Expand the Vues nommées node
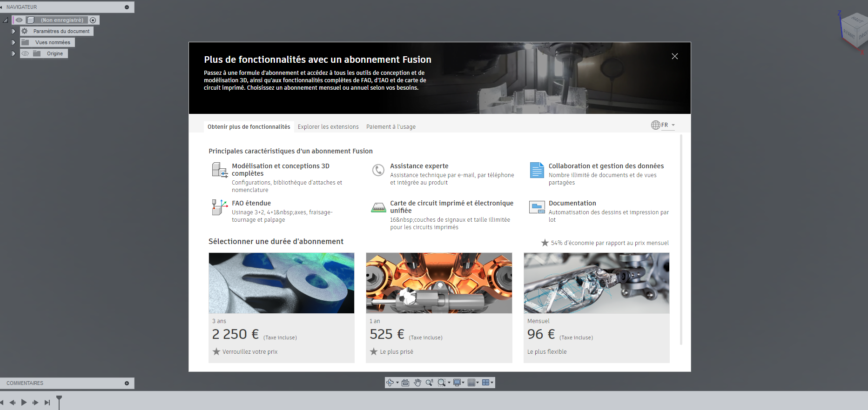The image size is (868, 410). (x=13, y=42)
